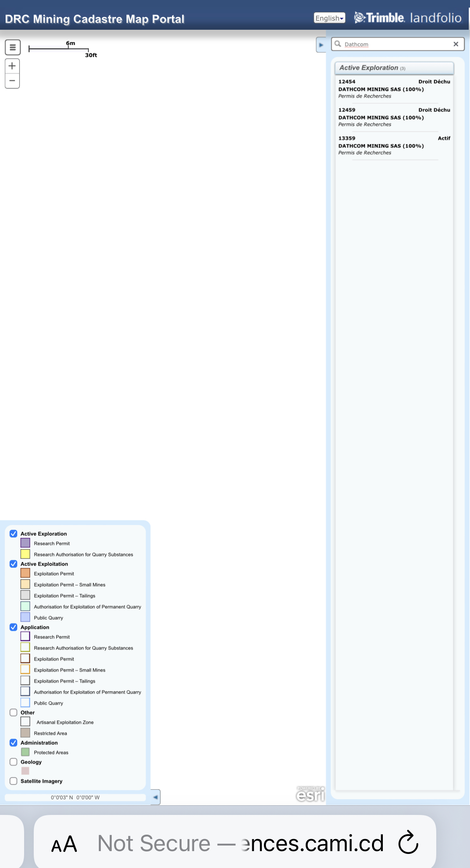Image resolution: width=470 pixels, height=868 pixels.
Task: Clear the Dathcom search text
Action: 456,44
